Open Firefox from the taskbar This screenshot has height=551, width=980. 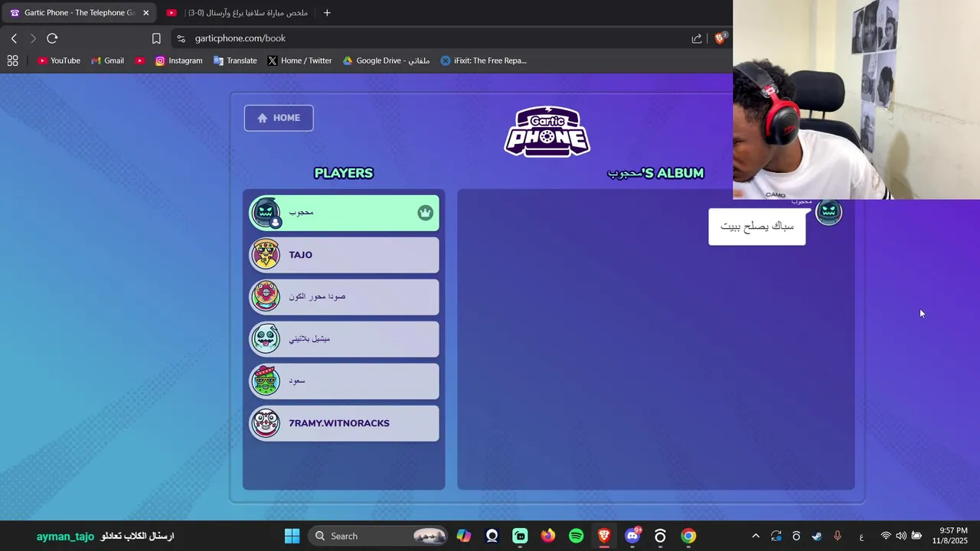(x=547, y=536)
